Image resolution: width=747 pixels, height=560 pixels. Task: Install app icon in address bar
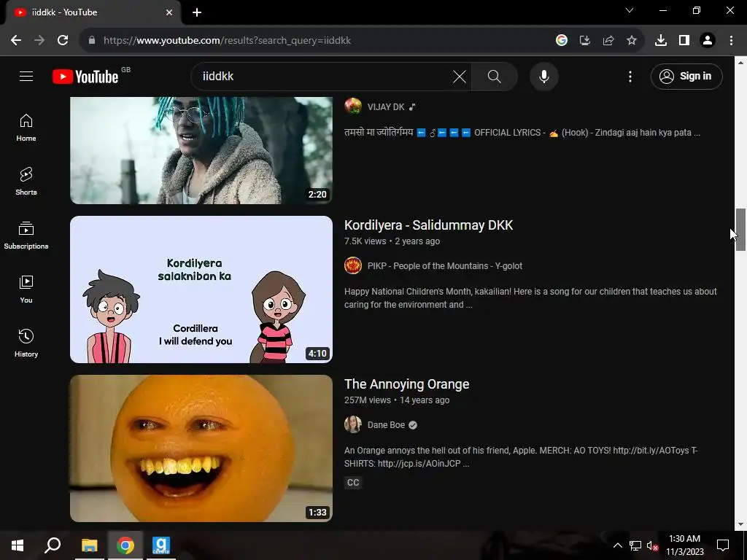[x=585, y=41]
